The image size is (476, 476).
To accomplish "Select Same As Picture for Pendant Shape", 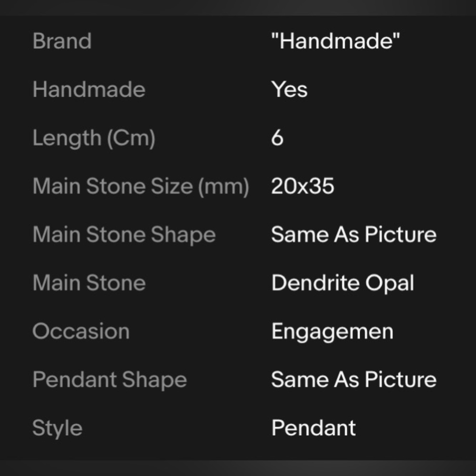I will click(354, 379).
